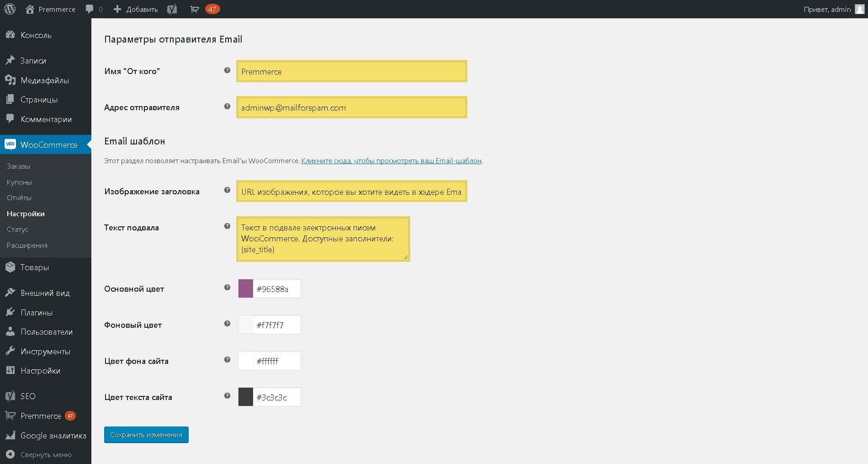Open the WordPress logo menu
The width and height of the screenshot is (868, 464).
point(10,9)
